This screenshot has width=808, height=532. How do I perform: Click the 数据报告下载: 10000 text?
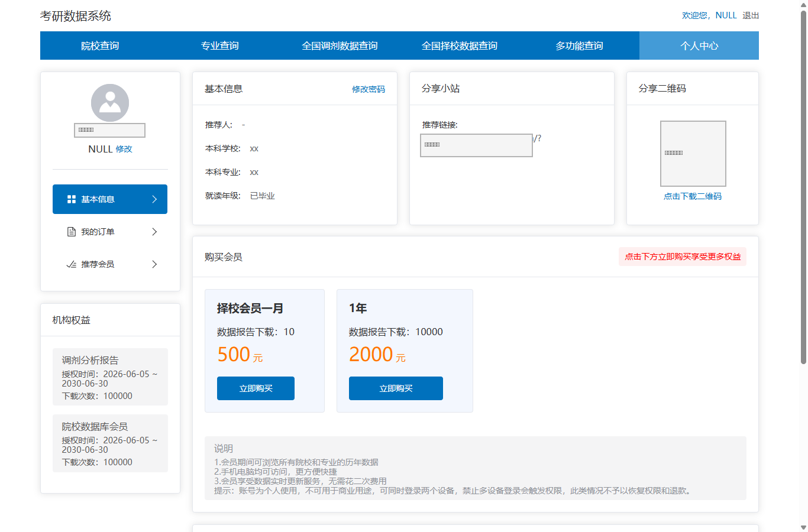pyautogui.click(x=396, y=332)
